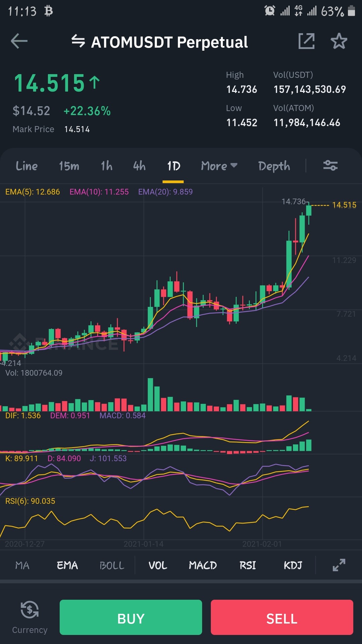362x644 pixels.
Task: Toggle the BOLL indicator
Action: pos(112,566)
